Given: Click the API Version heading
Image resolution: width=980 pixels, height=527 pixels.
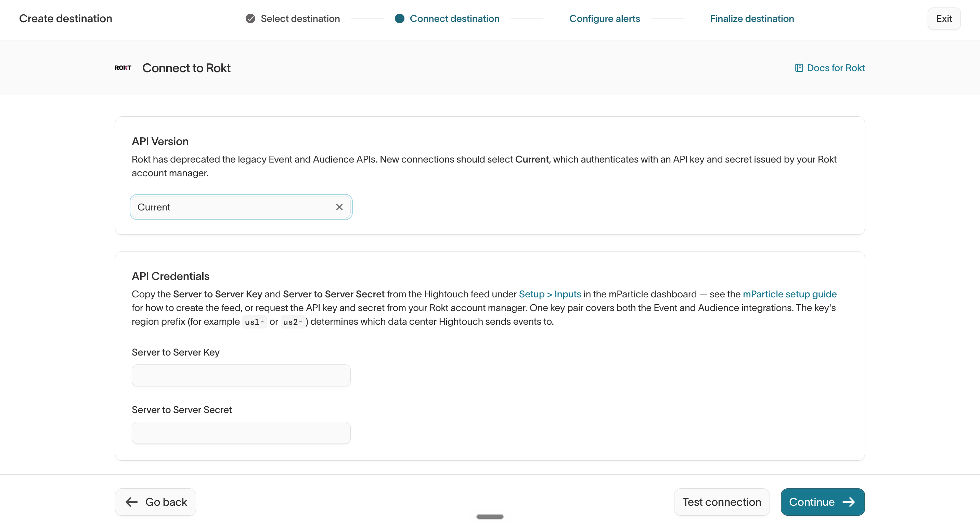Looking at the screenshot, I should (160, 141).
